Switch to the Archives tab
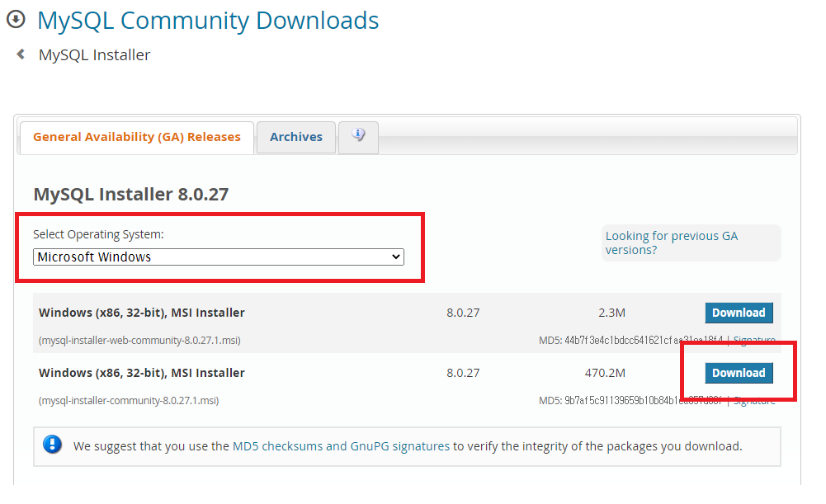The height and width of the screenshot is (504, 826). [296, 137]
